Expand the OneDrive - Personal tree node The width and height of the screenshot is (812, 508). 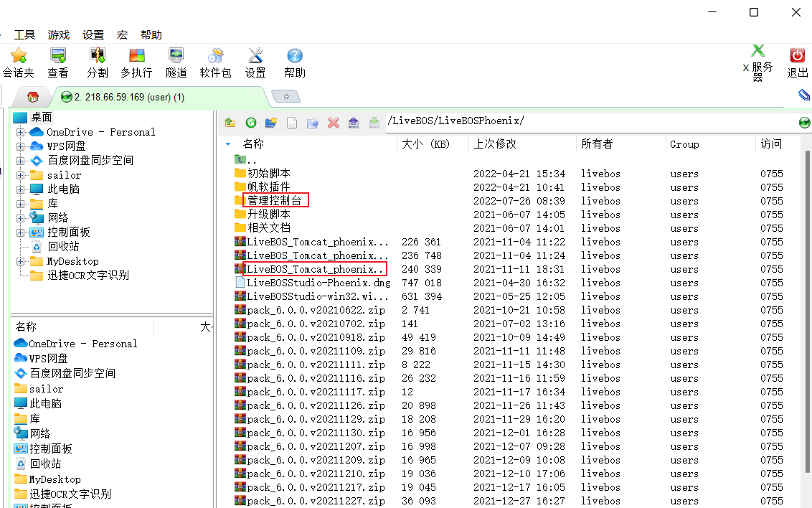point(20,132)
